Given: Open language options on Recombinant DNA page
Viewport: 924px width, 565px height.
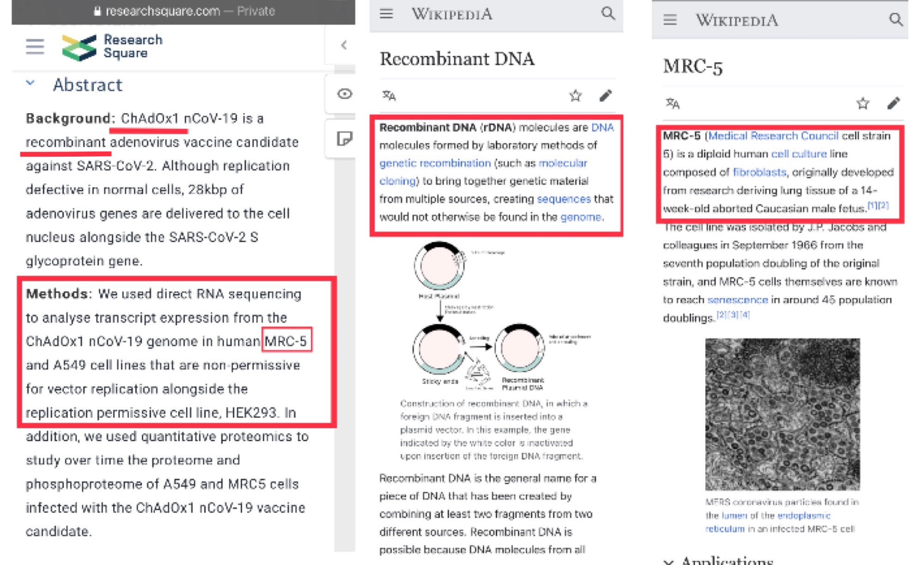Looking at the screenshot, I should click(x=389, y=96).
